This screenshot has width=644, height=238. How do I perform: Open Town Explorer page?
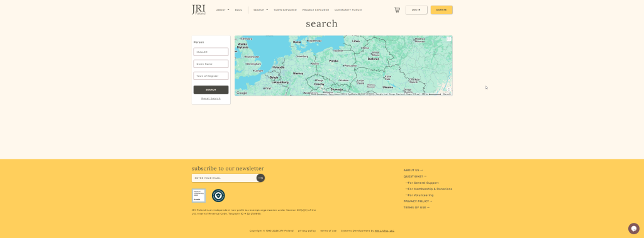point(285,10)
